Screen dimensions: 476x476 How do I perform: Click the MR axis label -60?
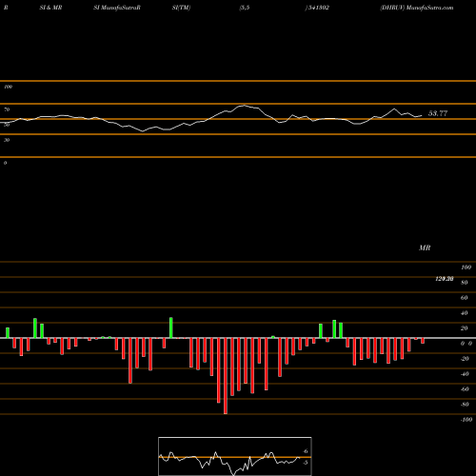pos(465,389)
